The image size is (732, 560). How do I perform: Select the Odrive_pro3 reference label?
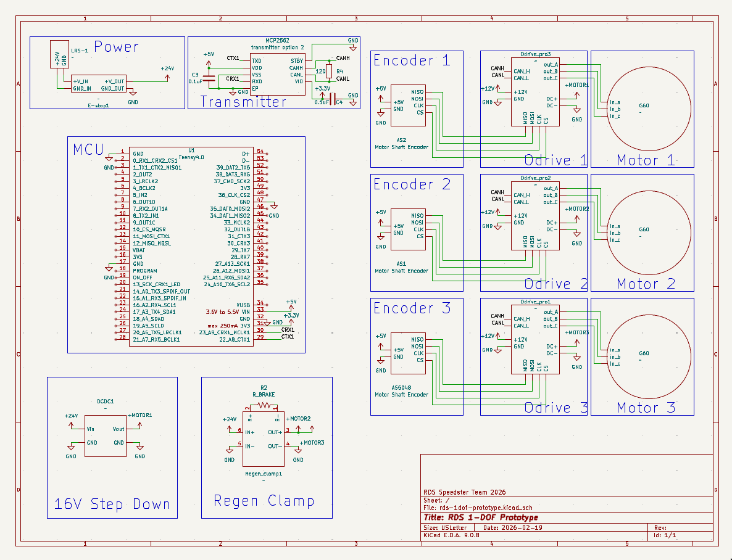click(x=536, y=54)
